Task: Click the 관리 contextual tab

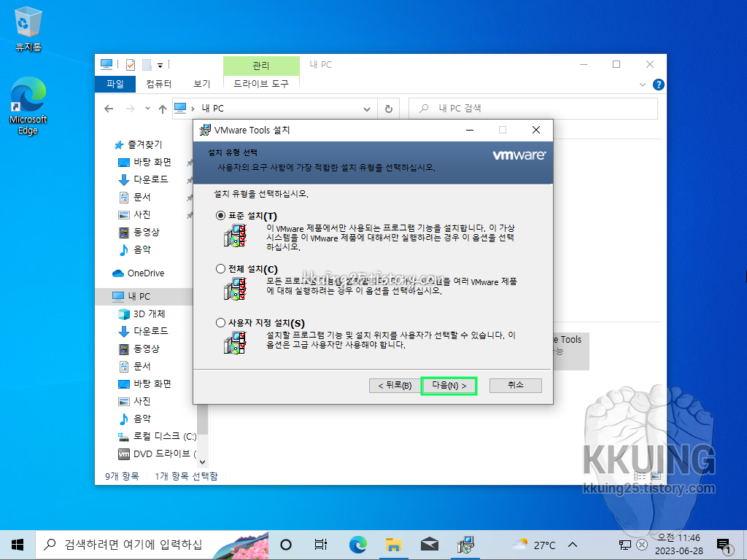Action: click(x=261, y=66)
